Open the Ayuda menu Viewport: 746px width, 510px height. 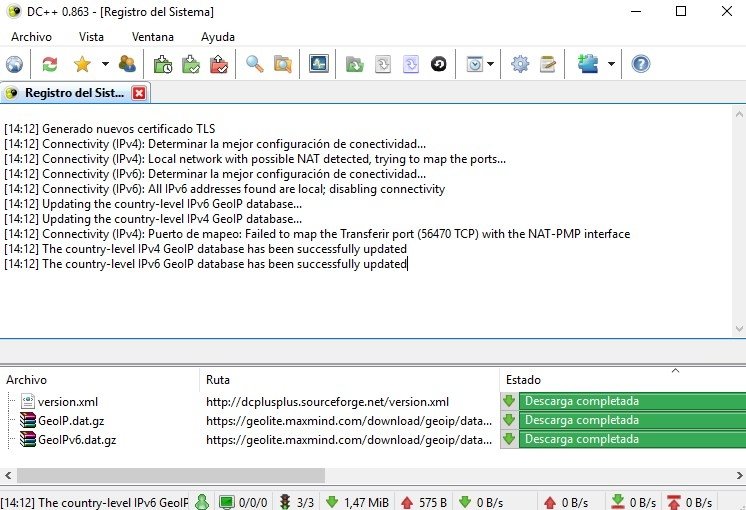point(217,37)
